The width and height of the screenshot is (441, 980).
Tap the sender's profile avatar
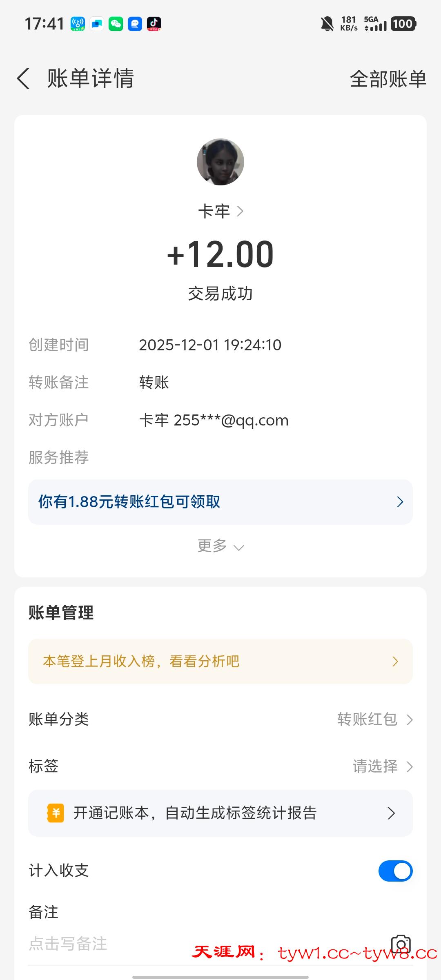(220, 162)
